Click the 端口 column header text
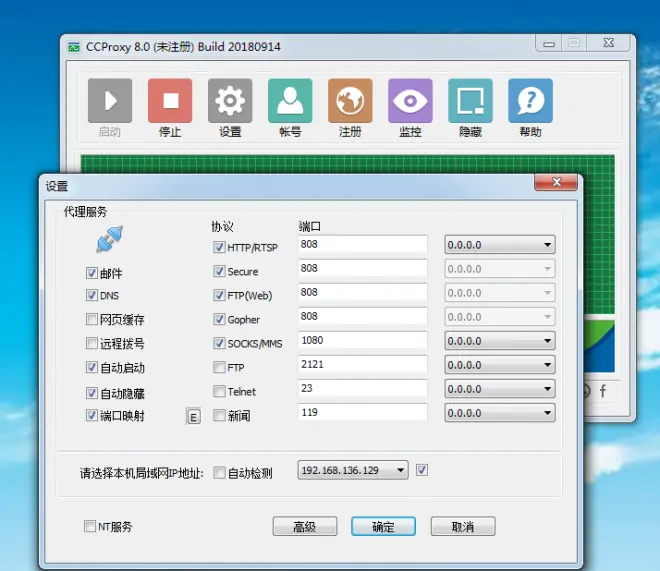Image resolution: width=660 pixels, height=571 pixels. tap(309, 226)
